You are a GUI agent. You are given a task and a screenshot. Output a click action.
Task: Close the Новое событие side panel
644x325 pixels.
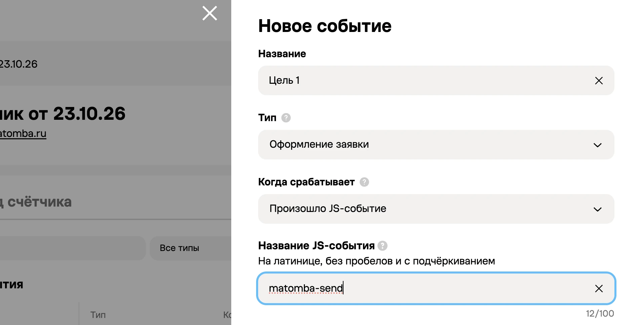pyautogui.click(x=209, y=13)
